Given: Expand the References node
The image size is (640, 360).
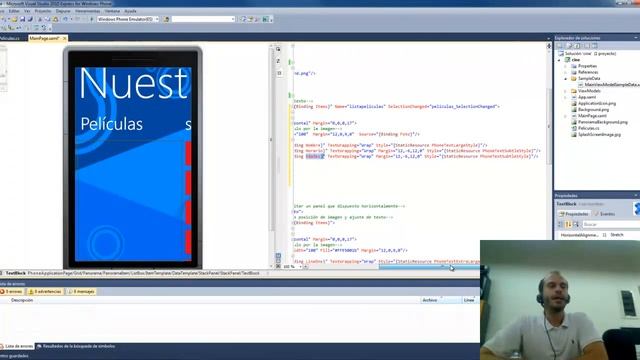Looking at the screenshot, I should (x=566, y=72).
